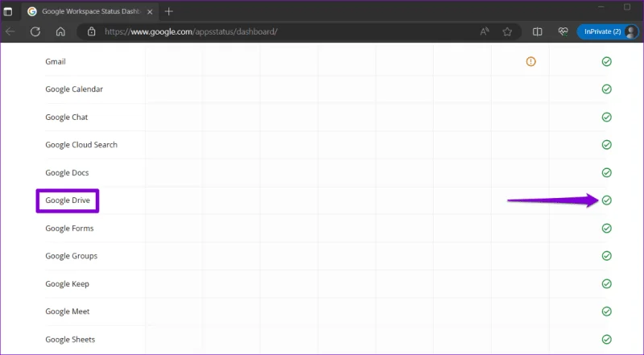Click the Google Chat service name
This screenshot has height=355, width=644.
[67, 117]
